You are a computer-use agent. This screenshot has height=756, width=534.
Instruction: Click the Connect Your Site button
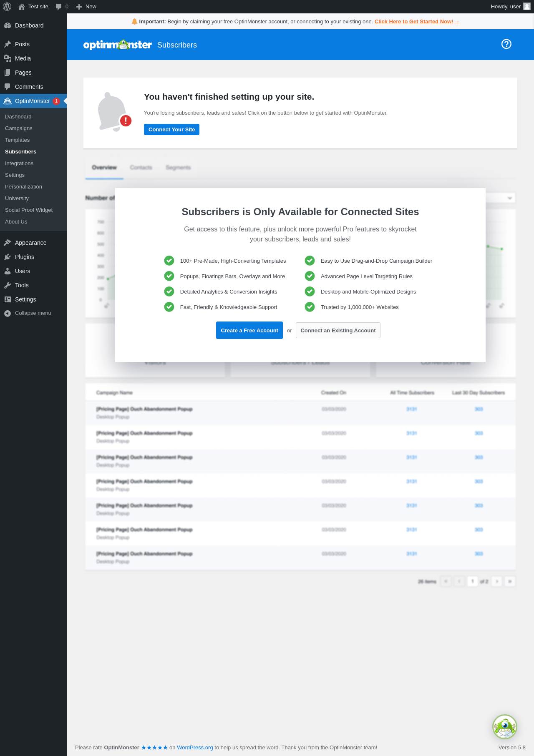171,129
